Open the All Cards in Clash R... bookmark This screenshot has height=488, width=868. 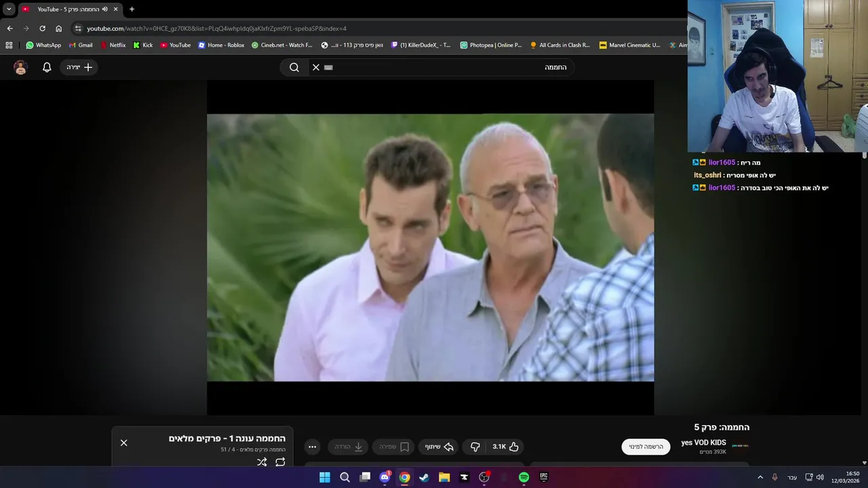coord(560,45)
